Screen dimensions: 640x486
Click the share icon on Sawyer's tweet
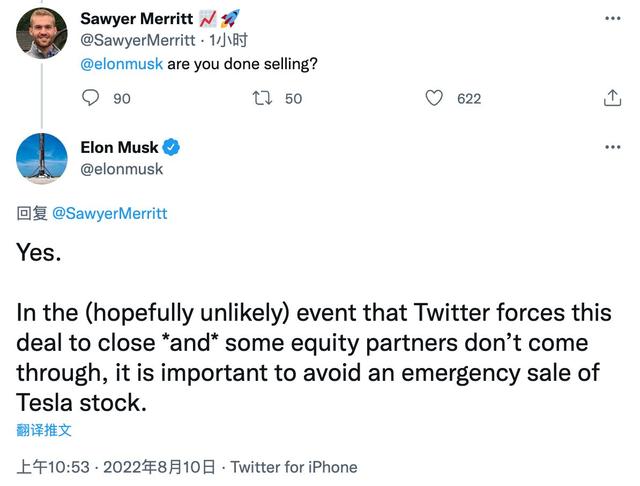[x=613, y=98]
